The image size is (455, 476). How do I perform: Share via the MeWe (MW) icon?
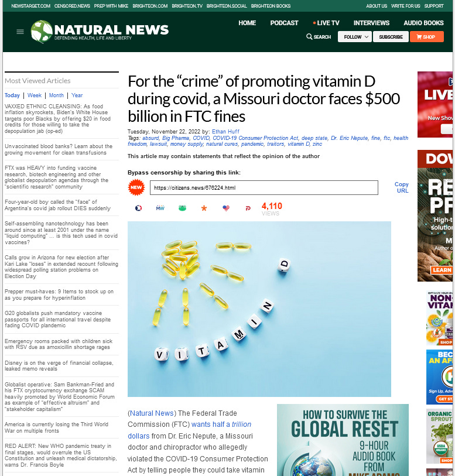tap(160, 208)
